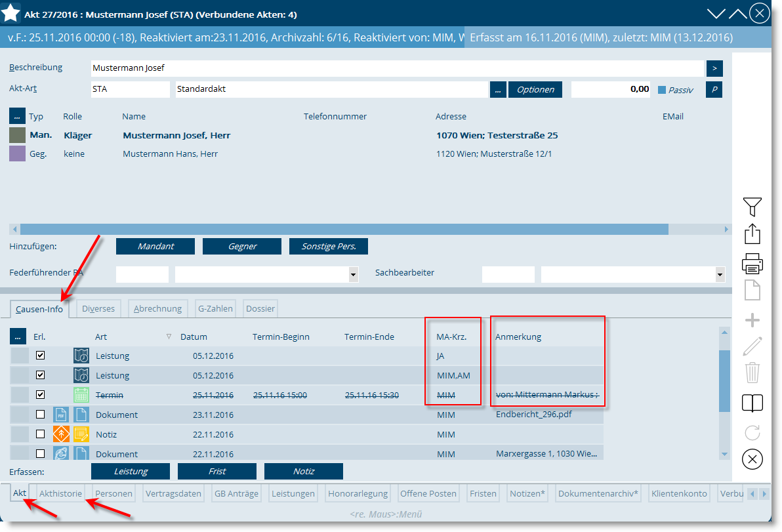The width and height of the screenshot is (782, 532).
Task: Click Leistung icon in JA row
Action: point(81,356)
